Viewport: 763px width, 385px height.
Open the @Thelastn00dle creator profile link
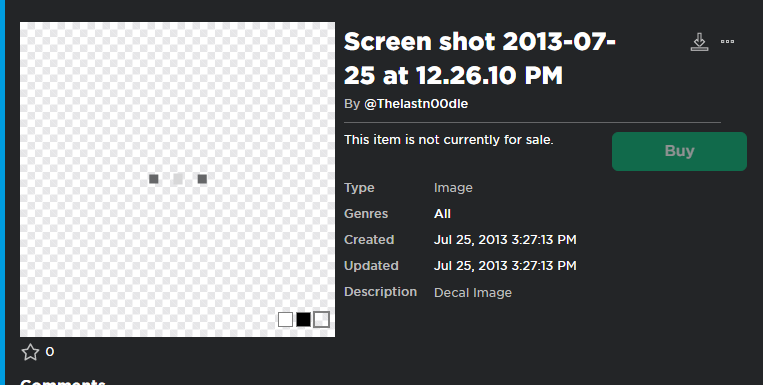pos(416,104)
